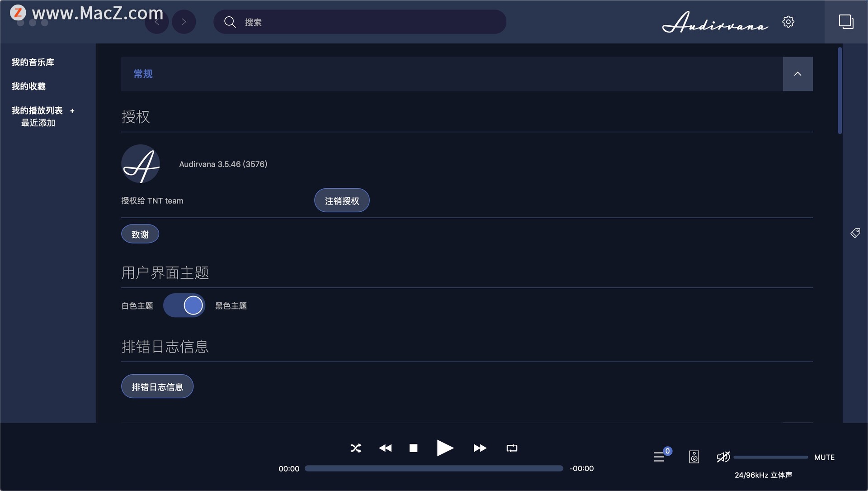Viewport: 868px width, 491px height.
Task: Switch to mini player window icon
Action: [846, 22]
